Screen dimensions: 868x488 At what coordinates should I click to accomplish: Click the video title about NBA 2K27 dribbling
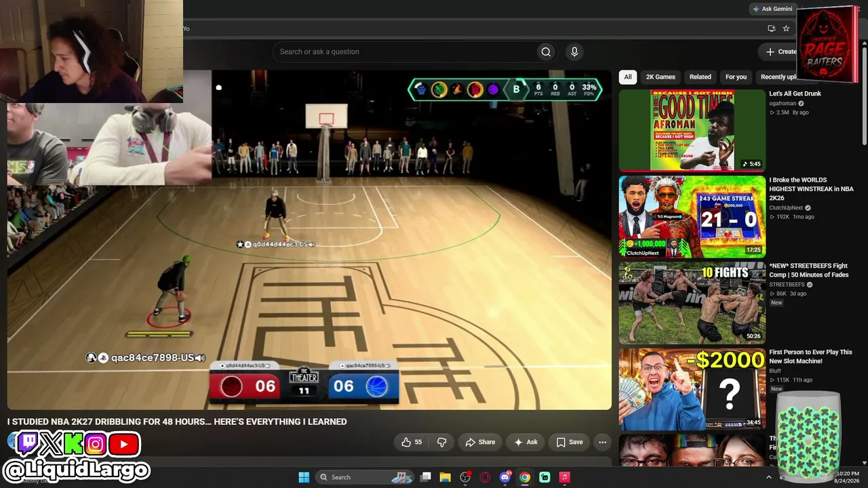coord(177,422)
